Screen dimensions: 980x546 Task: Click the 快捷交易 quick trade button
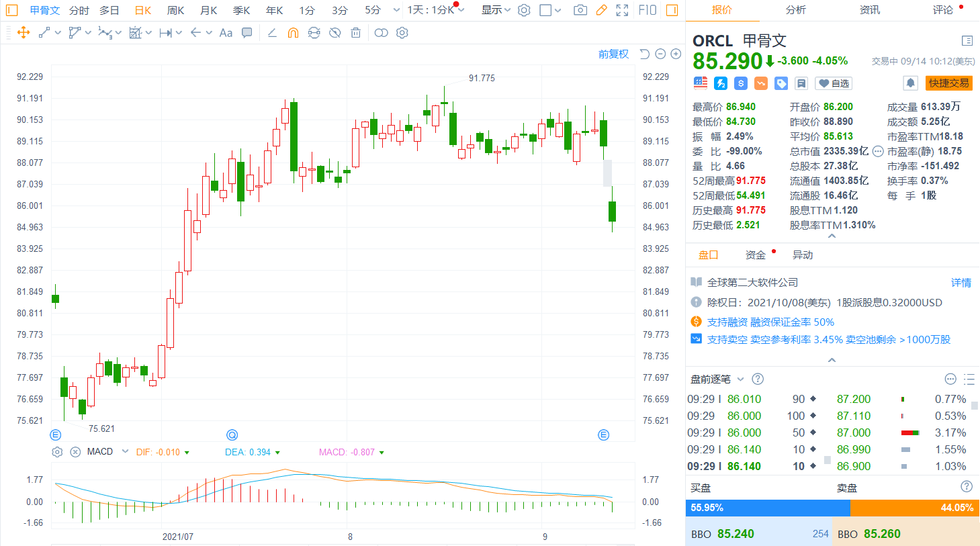948,83
